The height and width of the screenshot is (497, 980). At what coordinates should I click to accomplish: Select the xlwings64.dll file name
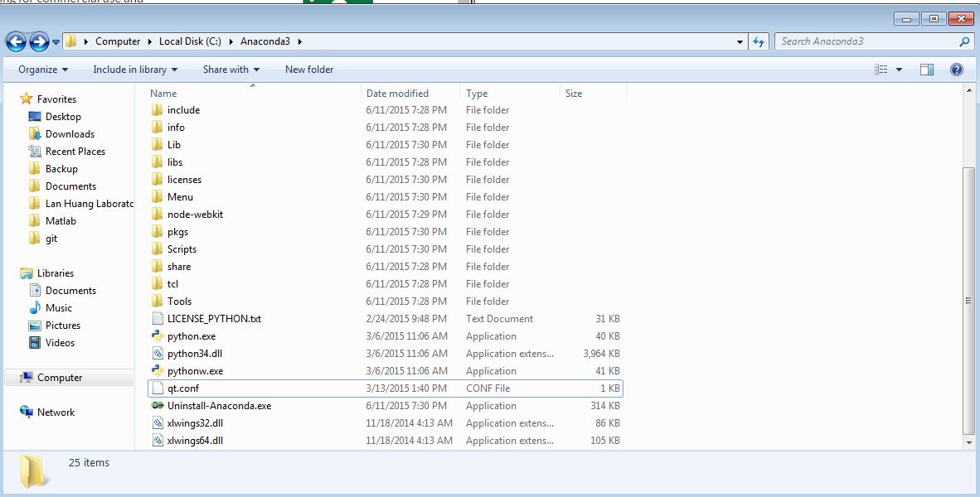[x=195, y=441]
